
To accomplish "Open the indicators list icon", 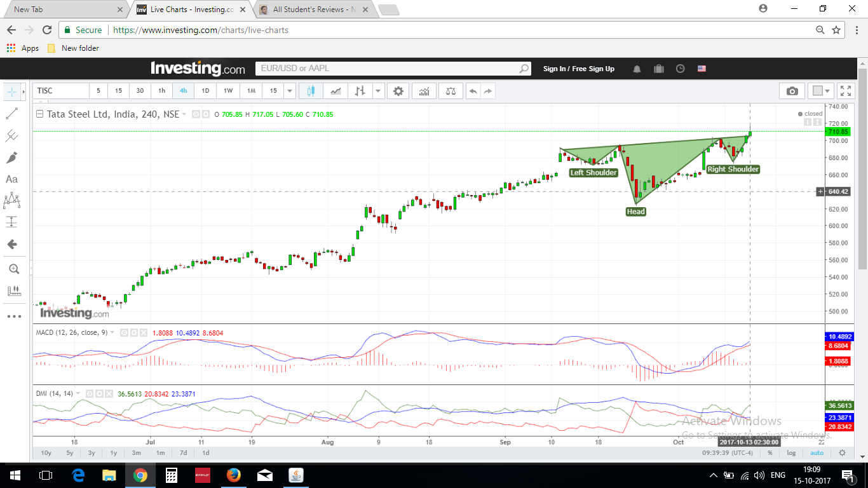I will point(424,91).
